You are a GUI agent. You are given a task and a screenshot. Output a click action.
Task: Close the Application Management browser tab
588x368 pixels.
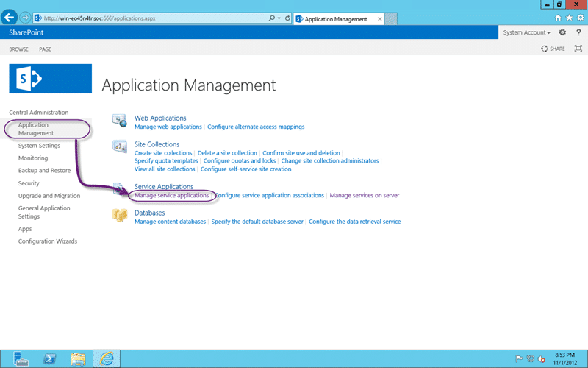(380, 19)
